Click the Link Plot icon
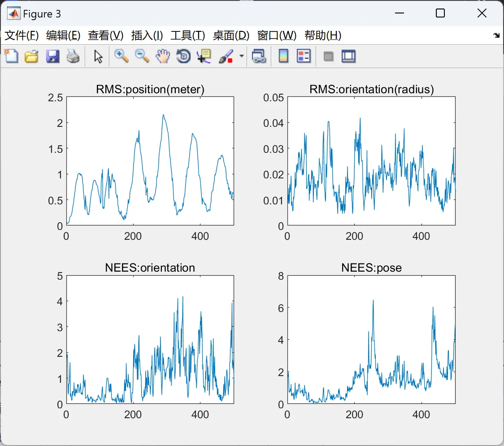Screen dimensions: 504x446 pyautogui.click(x=259, y=56)
